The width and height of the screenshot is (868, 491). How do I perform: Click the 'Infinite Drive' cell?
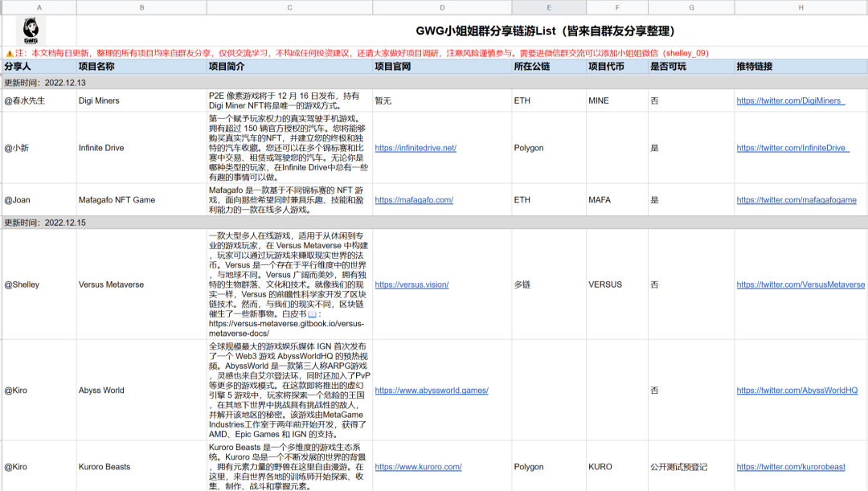pos(141,148)
